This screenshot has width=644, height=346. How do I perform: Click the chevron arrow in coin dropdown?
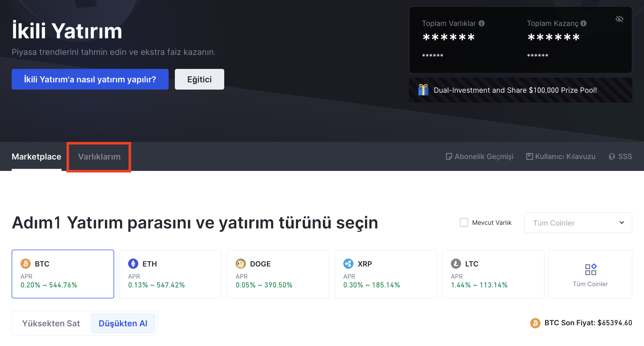622,223
